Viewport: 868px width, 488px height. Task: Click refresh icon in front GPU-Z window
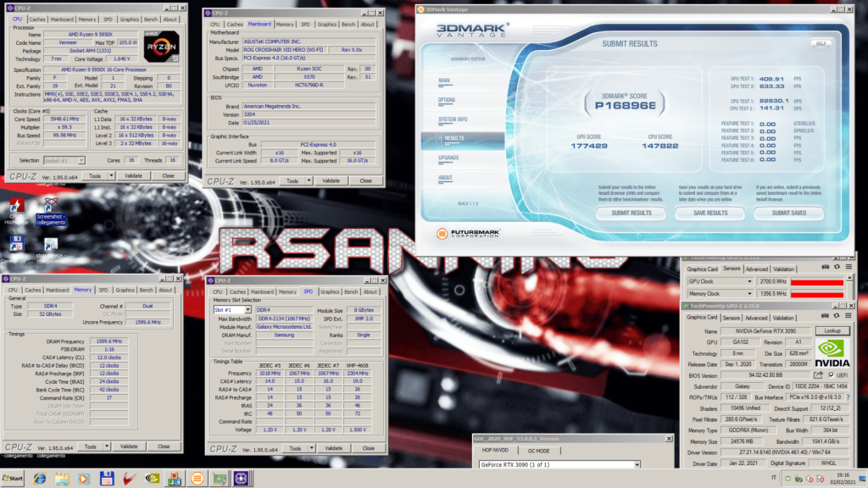click(x=837, y=315)
